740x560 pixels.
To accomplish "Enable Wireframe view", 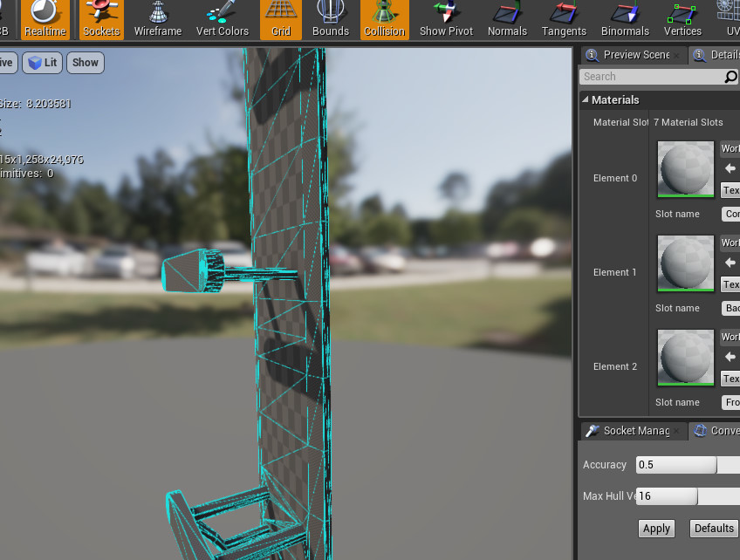I will point(158,20).
